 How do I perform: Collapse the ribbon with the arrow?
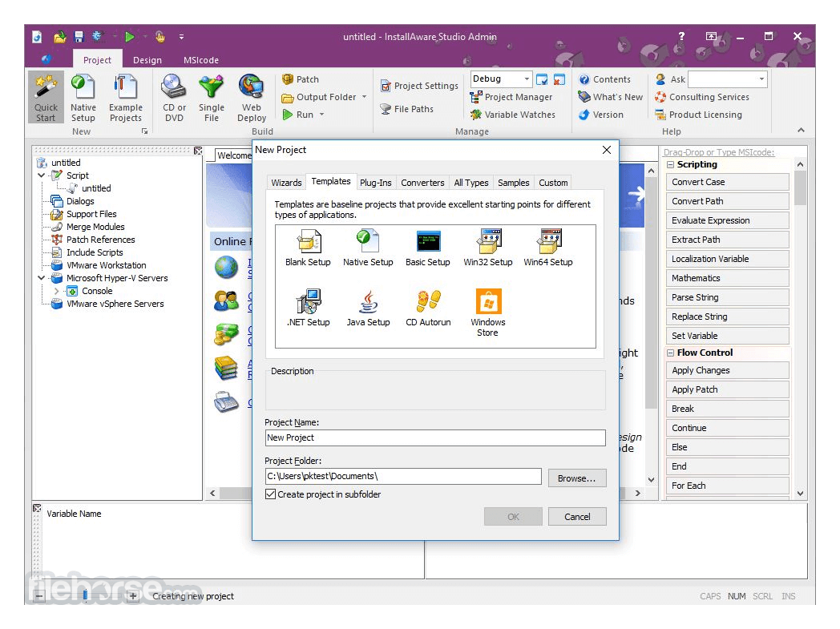point(801,130)
